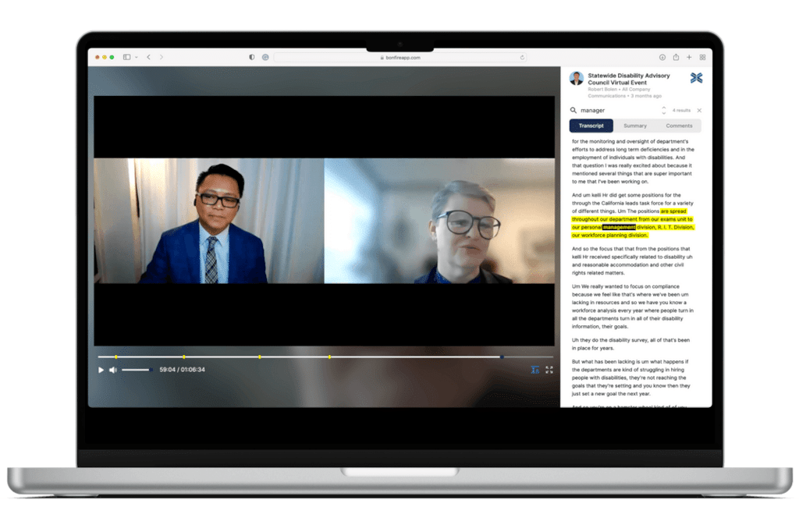Enter fullscreen video mode
The image size is (799, 532).
tap(549, 370)
